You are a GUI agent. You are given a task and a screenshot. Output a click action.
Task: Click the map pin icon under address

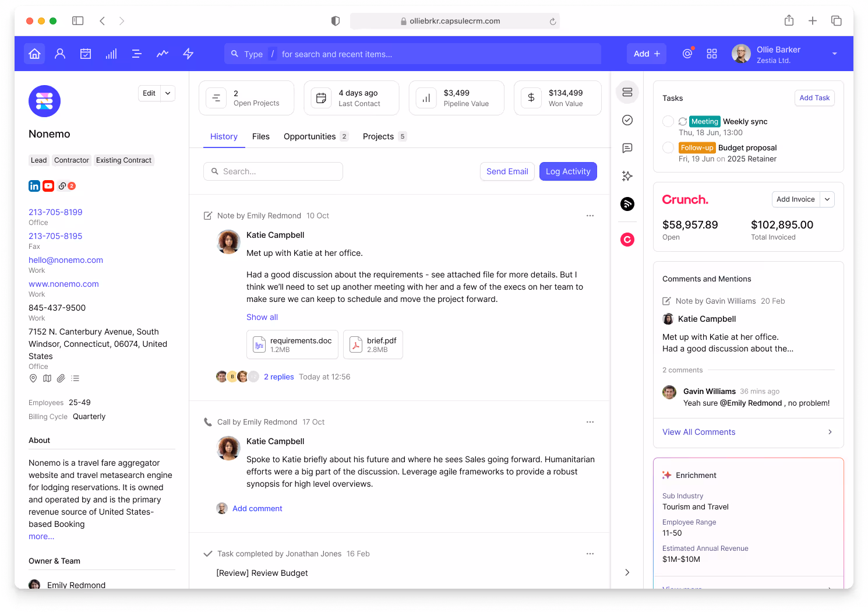[x=33, y=378]
